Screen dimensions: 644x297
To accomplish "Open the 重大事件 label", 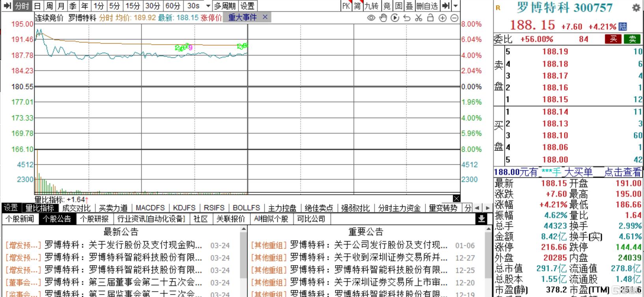I will tap(242, 17).
